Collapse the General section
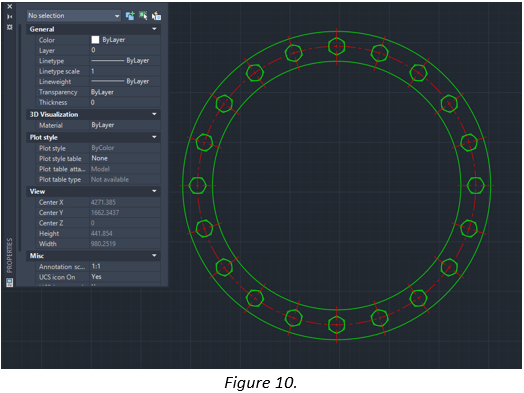This screenshot has height=393, width=524. click(154, 29)
